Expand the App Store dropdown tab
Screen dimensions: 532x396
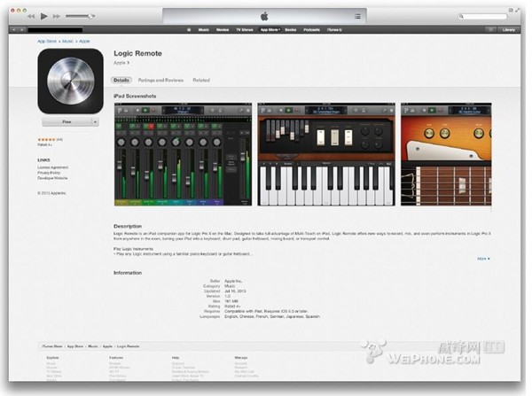click(x=270, y=30)
